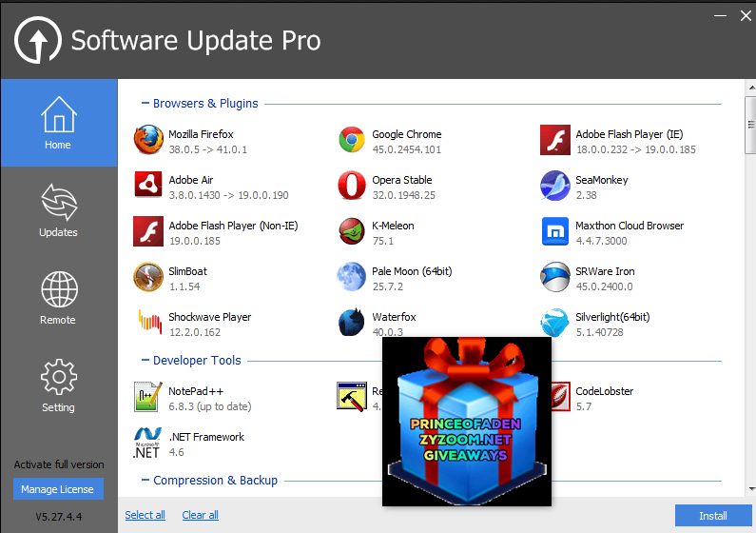Click the Opera Stable icon
The height and width of the screenshot is (533, 756).
tap(352, 186)
